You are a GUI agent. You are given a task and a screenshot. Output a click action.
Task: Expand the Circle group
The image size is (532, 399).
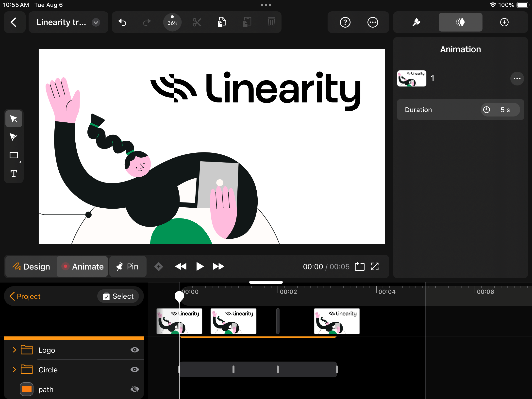pos(14,370)
